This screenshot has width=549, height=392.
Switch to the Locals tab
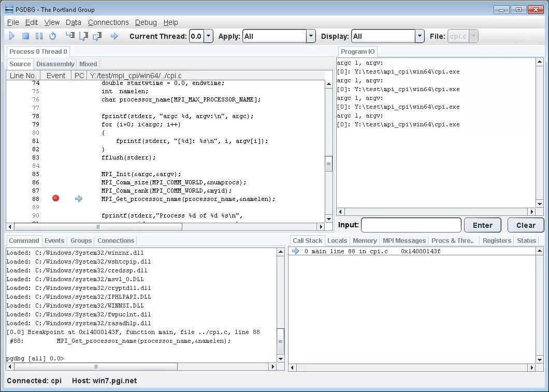337,240
